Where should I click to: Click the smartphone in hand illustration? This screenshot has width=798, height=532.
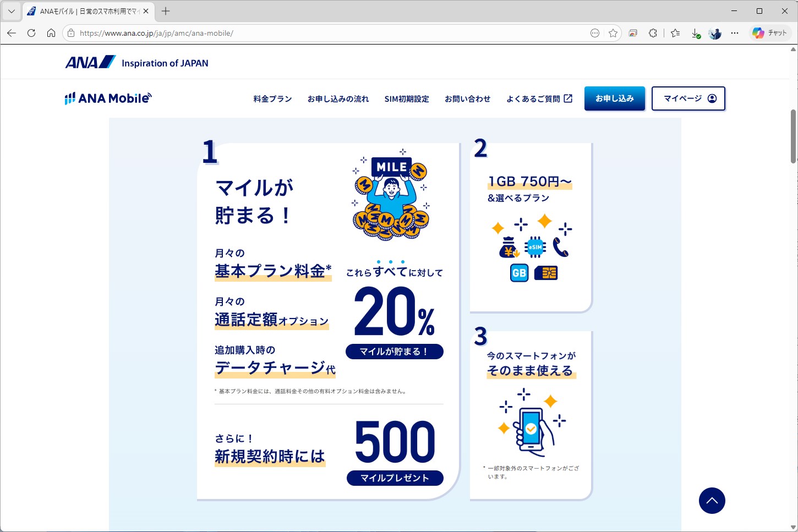pyautogui.click(x=532, y=422)
